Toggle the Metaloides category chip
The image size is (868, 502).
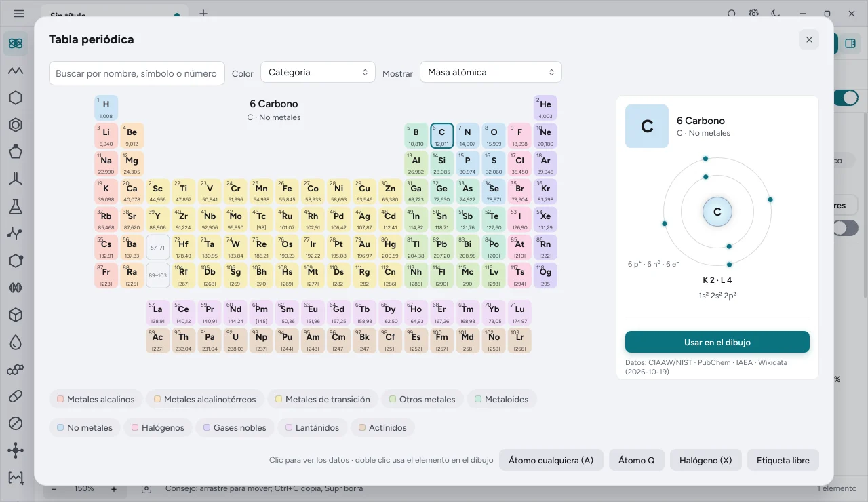[x=502, y=399]
